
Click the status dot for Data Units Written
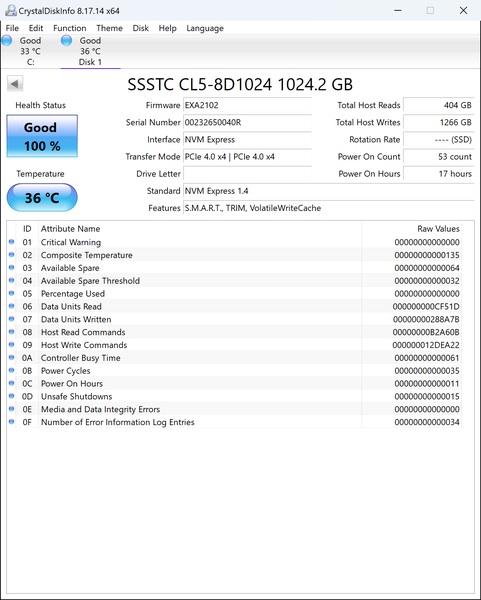[x=11, y=319]
